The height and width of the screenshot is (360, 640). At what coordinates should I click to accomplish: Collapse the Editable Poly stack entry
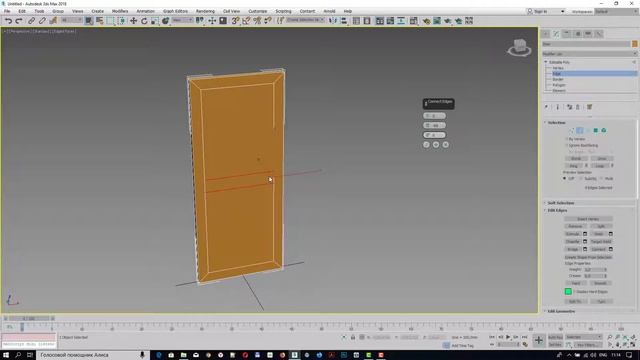click(x=546, y=62)
